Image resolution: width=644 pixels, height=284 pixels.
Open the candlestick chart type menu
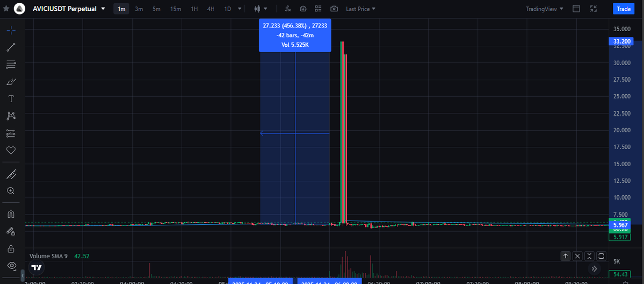(261, 9)
